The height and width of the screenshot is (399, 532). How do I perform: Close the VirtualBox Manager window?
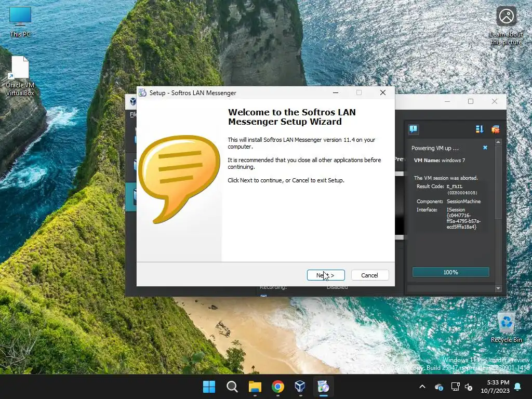[495, 101]
